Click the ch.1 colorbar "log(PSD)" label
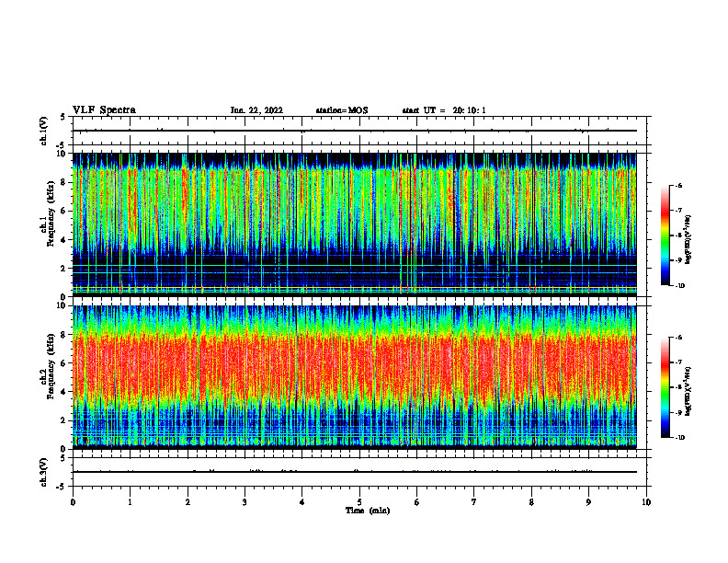 coord(688,240)
